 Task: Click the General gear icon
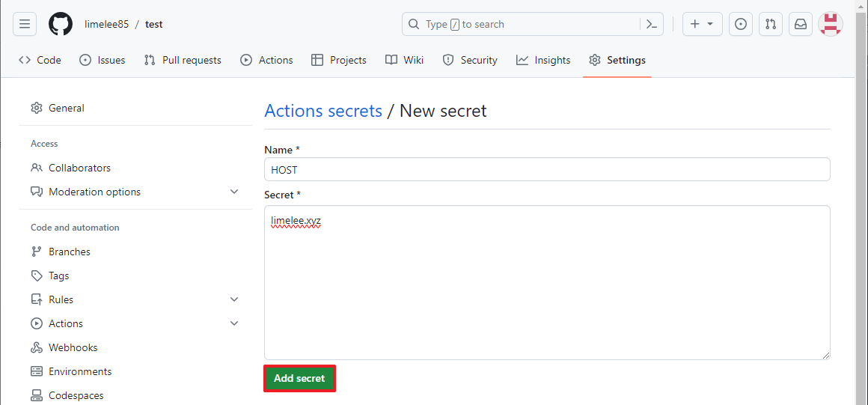tap(37, 108)
